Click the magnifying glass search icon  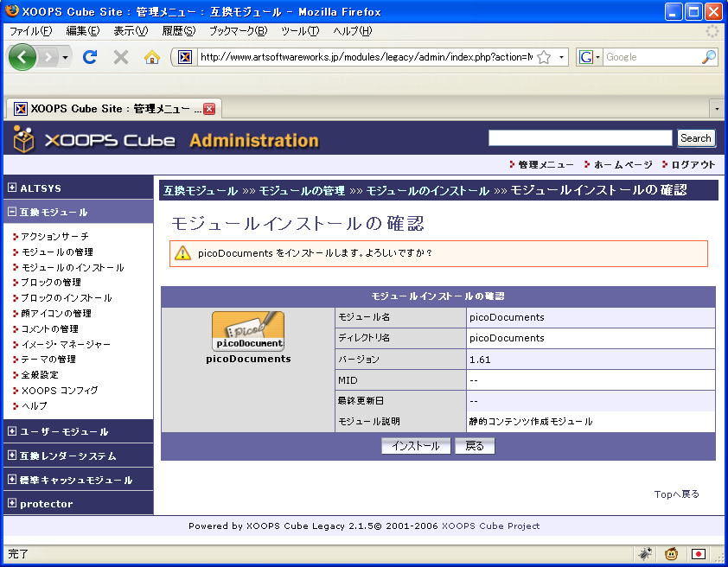(x=708, y=57)
